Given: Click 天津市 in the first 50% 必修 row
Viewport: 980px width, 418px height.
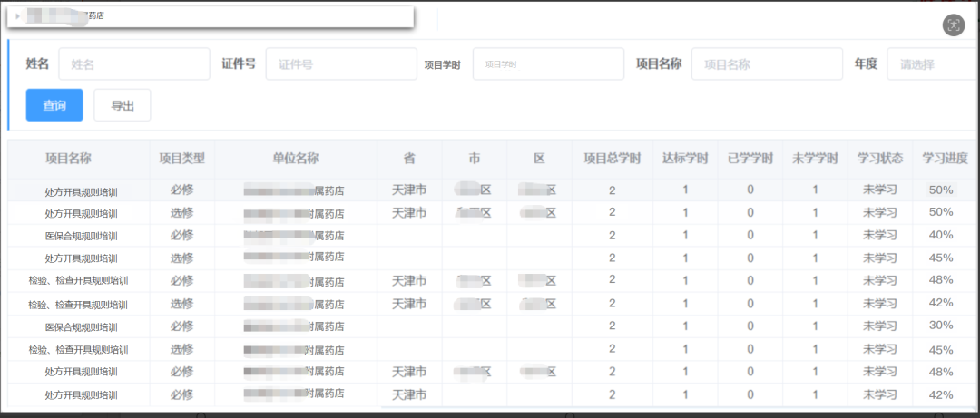Looking at the screenshot, I should tap(409, 190).
